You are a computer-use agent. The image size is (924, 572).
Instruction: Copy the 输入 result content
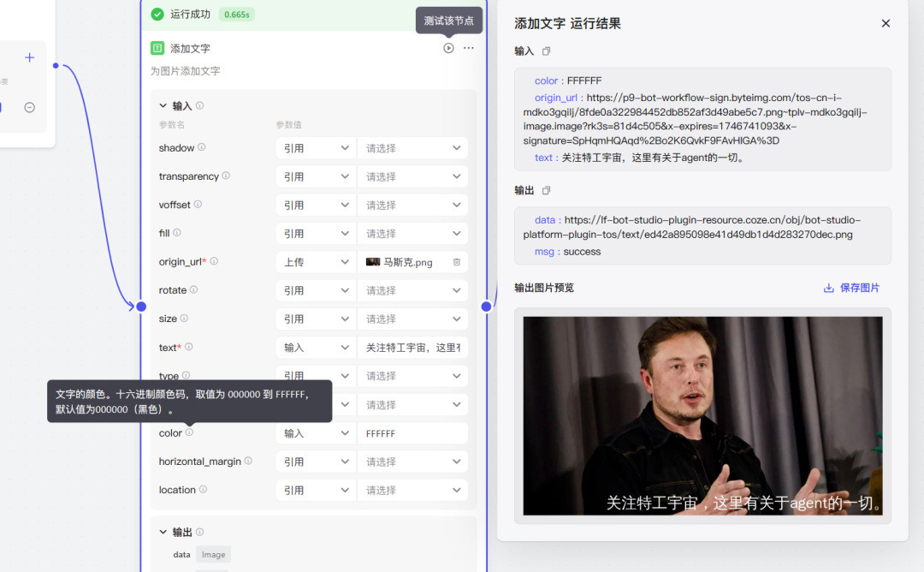tap(546, 51)
